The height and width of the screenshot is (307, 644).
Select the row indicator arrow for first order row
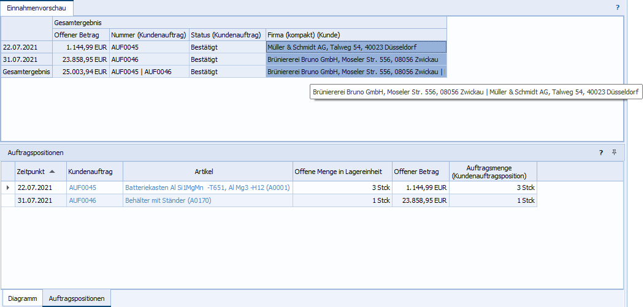tap(7, 188)
